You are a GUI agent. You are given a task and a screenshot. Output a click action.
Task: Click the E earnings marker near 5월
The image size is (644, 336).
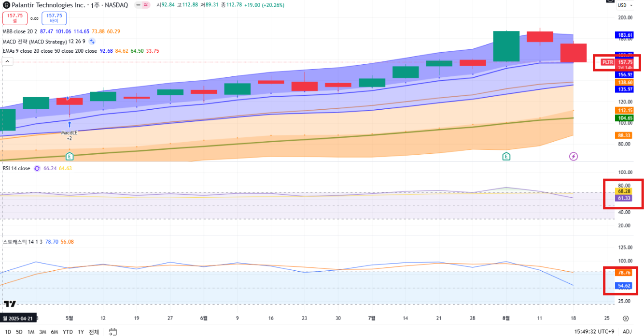click(x=70, y=156)
